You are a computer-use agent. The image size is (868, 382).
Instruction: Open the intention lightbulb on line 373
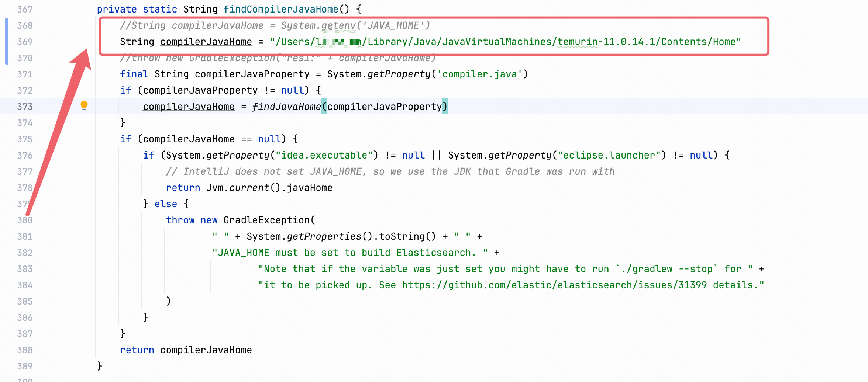click(85, 106)
